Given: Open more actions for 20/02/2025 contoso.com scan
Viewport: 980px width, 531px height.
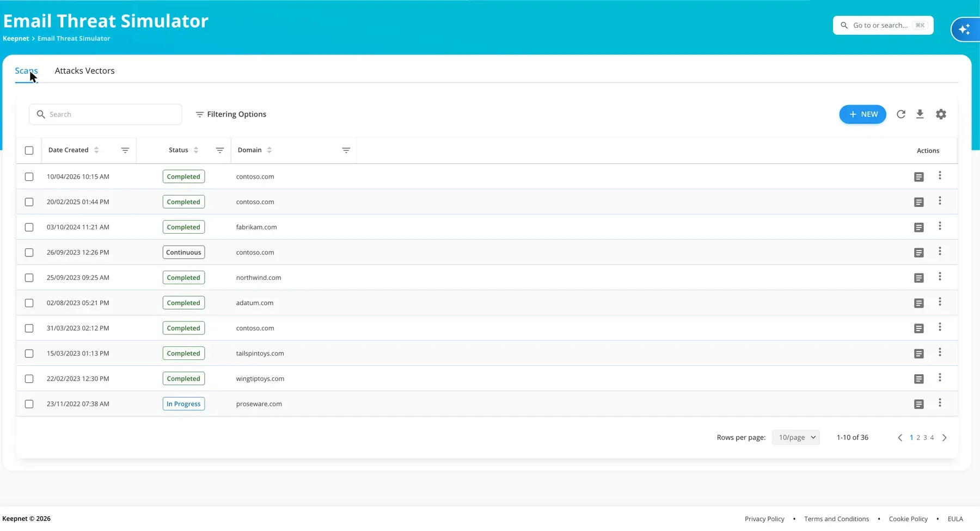Looking at the screenshot, I should (940, 201).
